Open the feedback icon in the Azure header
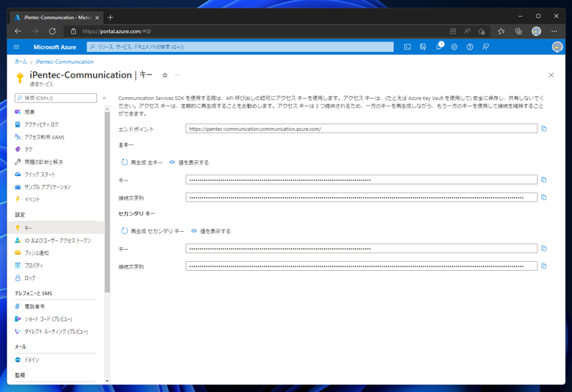572x392 pixels. (485, 47)
